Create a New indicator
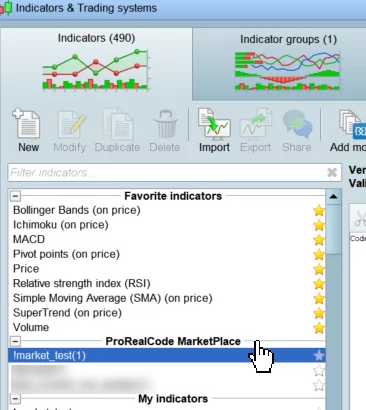The image size is (366, 410). tap(28, 130)
